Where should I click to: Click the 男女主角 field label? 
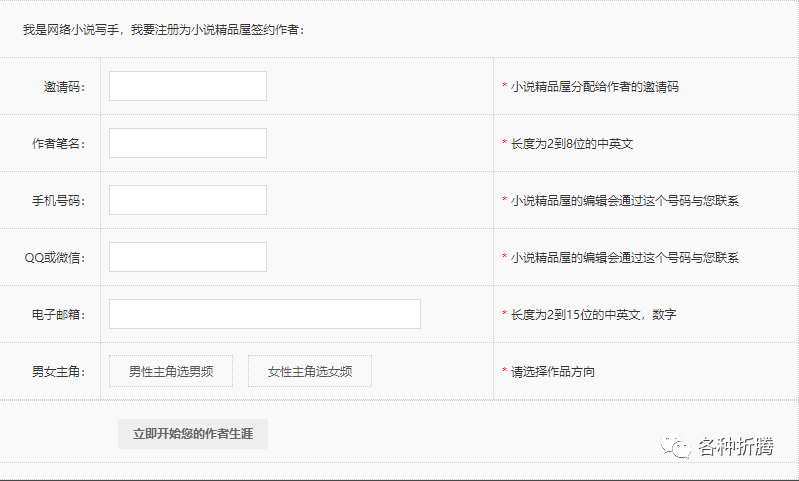click(58, 372)
